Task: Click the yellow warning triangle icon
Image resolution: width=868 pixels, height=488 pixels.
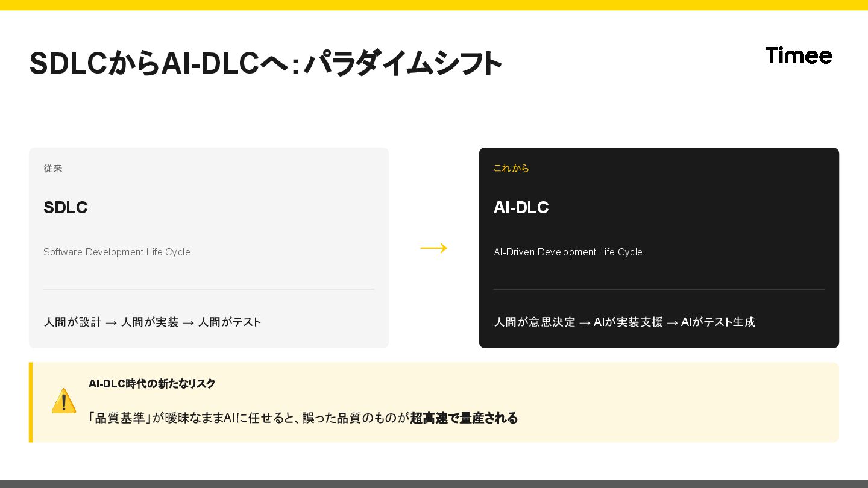Action: click(64, 401)
